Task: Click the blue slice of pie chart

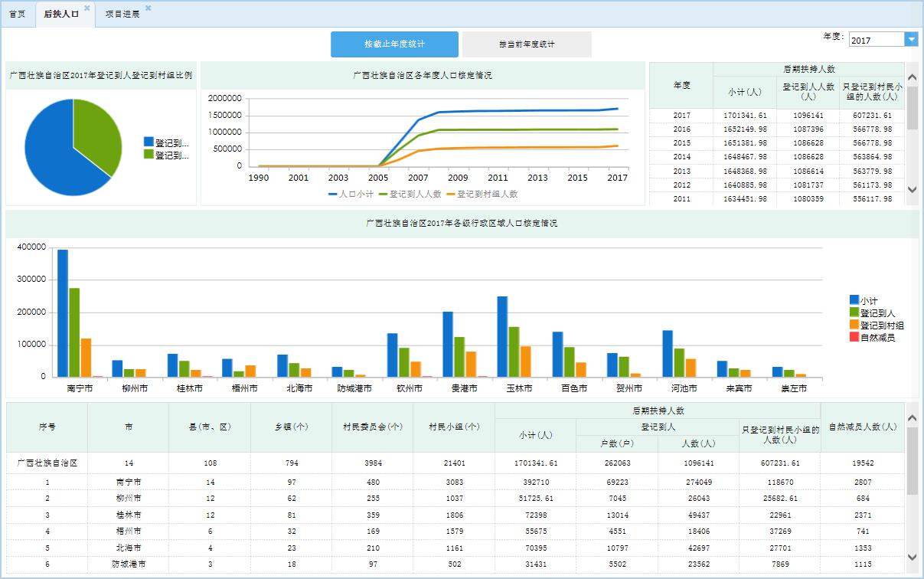Action: pyautogui.click(x=54, y=153)
